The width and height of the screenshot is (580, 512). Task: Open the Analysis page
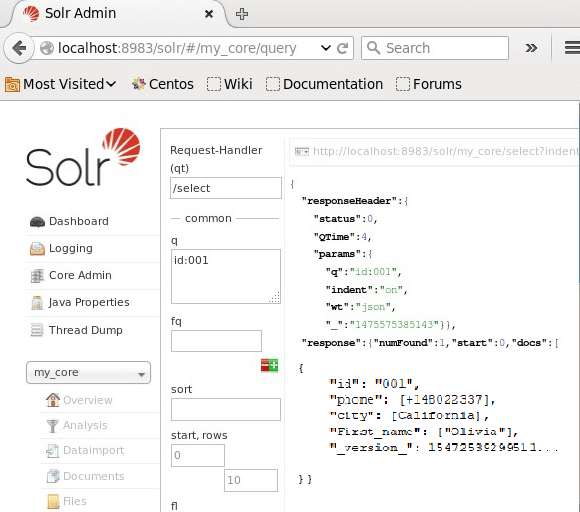[85, 425]
